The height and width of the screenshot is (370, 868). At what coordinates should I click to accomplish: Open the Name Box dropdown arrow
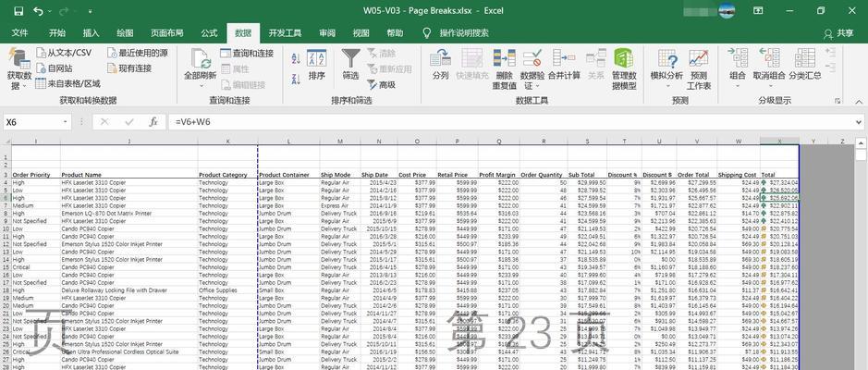[x=66, y=122]
